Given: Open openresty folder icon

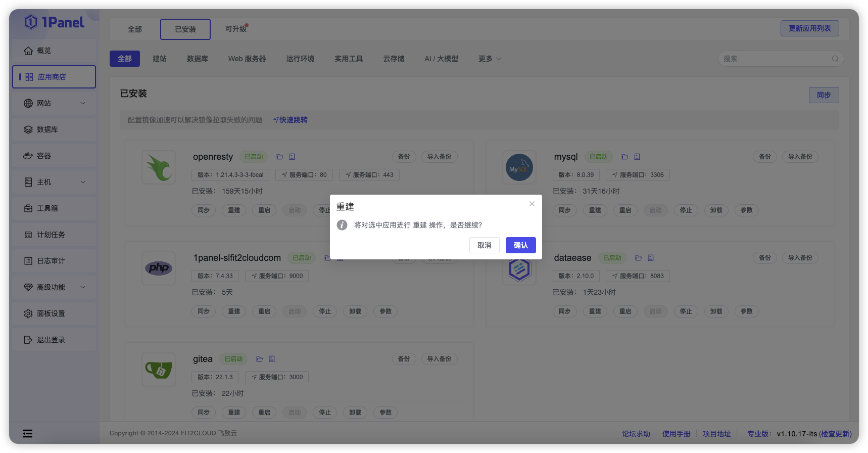Looking at the screenshot, I should [279, 157].
